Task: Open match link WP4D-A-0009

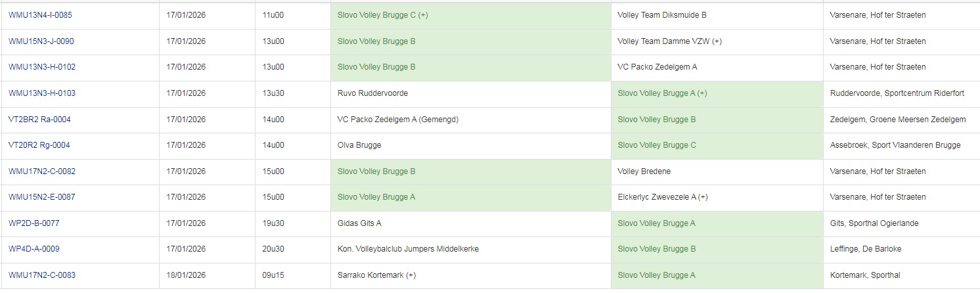Action: 34,249
